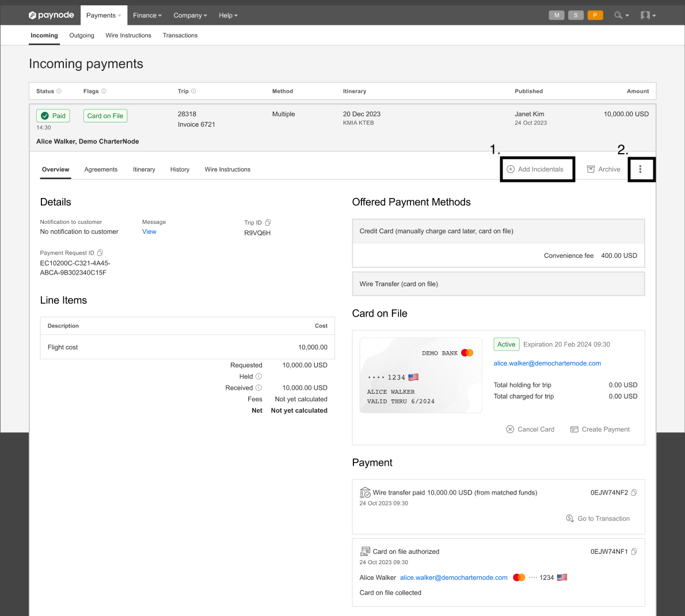Image resolution: width=685 pixels, height=616 pixels.
Task: Open the Agreements tab
Action: pyautogui.click(x=101, y=169)
